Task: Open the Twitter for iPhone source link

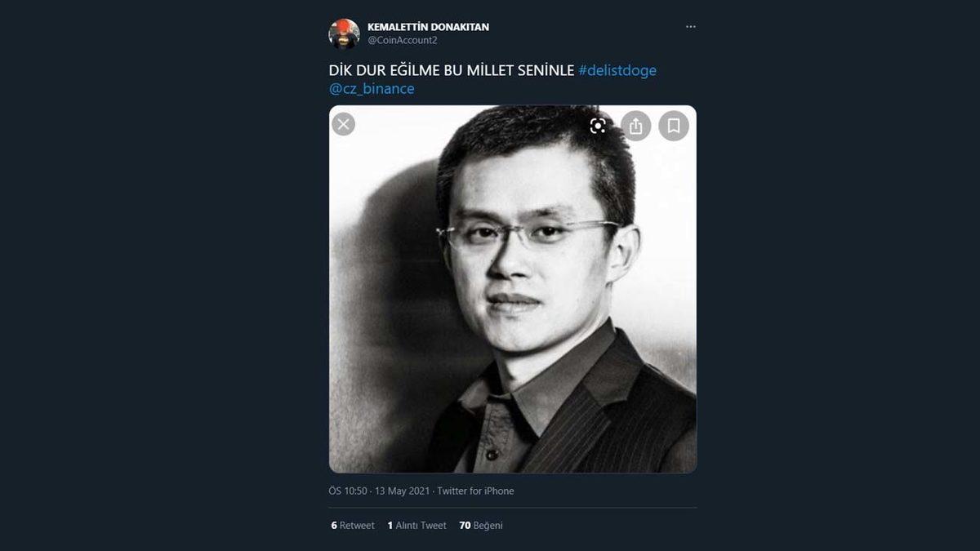Action: [475, 491]
